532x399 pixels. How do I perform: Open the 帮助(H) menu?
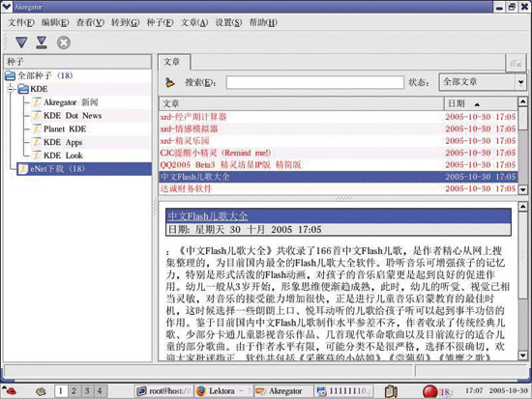(x=263, y=22)
